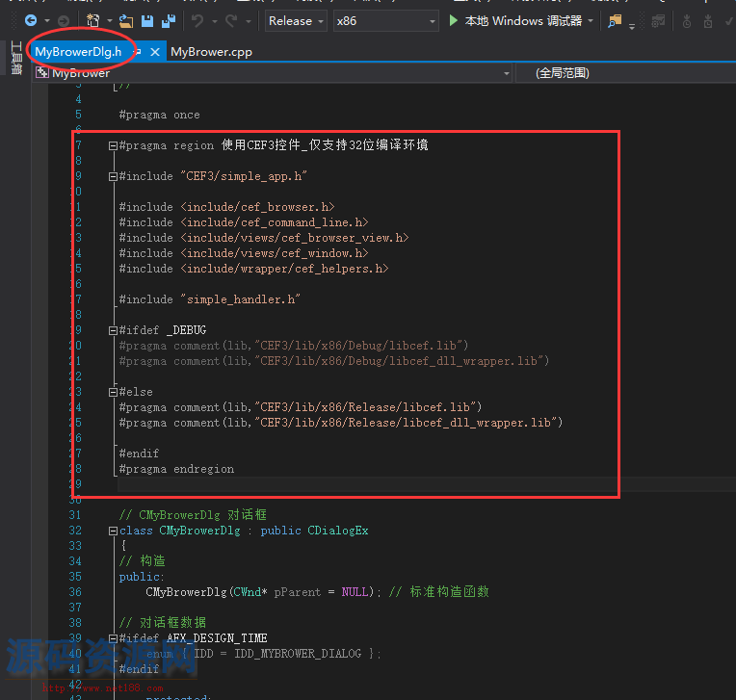Open the Navigate Backward history dropdown

click(47, 21)
